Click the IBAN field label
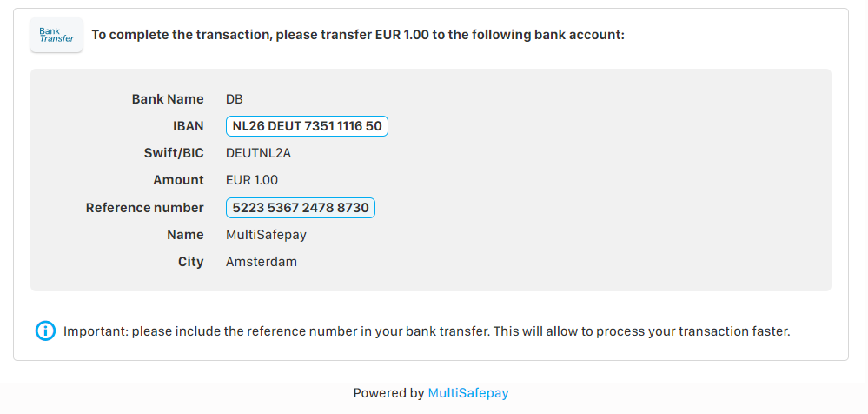 [189, 126]
